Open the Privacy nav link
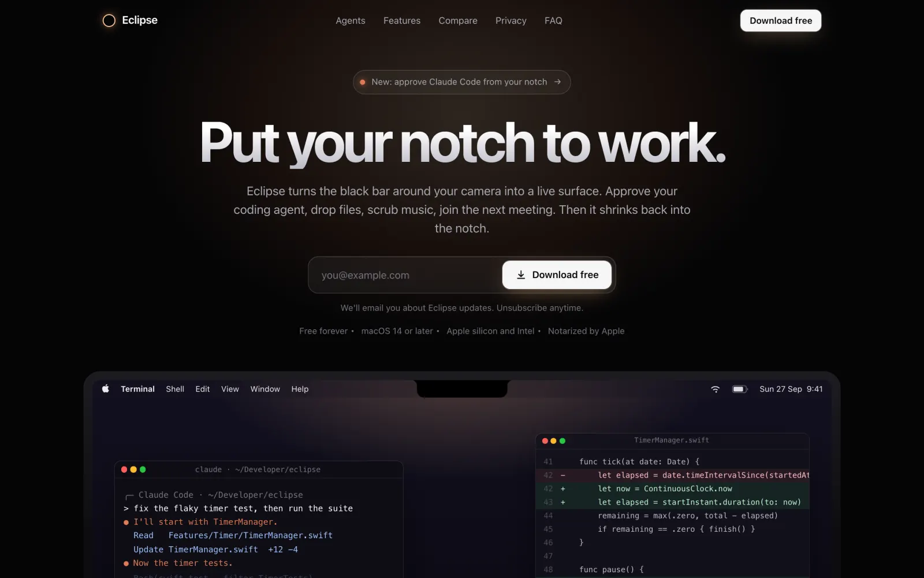Viewport: 924px width, 578px height. [x=511, y=21]
